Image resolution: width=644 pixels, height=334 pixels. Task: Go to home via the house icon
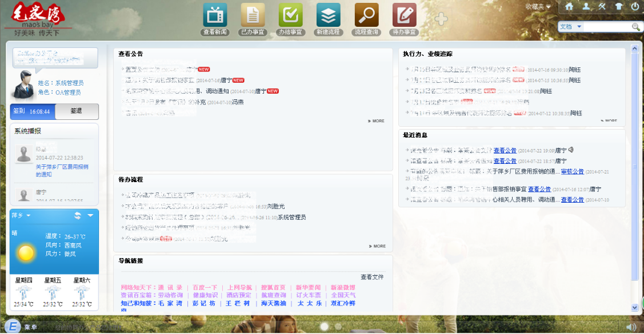[569, 6]
